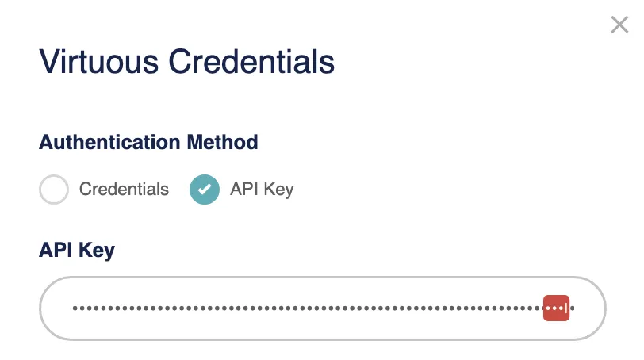Click the word "Authentication" in the section label

[x=109, y=143]
